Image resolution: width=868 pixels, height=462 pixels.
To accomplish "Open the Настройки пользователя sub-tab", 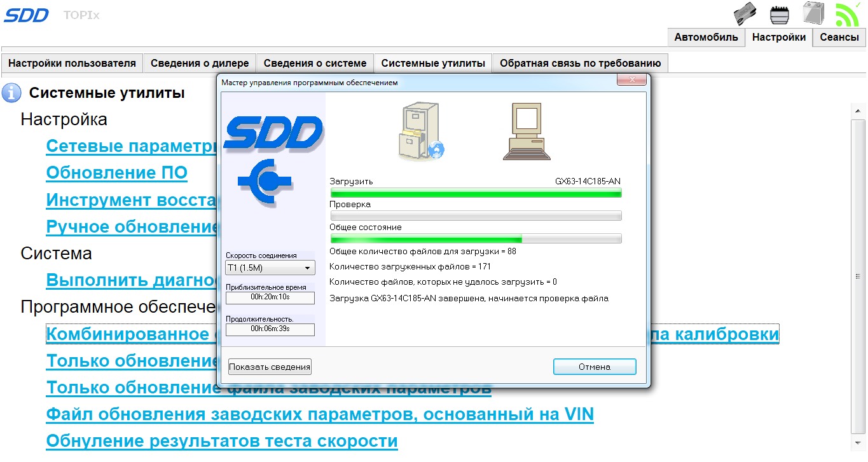I will point(72,64).
